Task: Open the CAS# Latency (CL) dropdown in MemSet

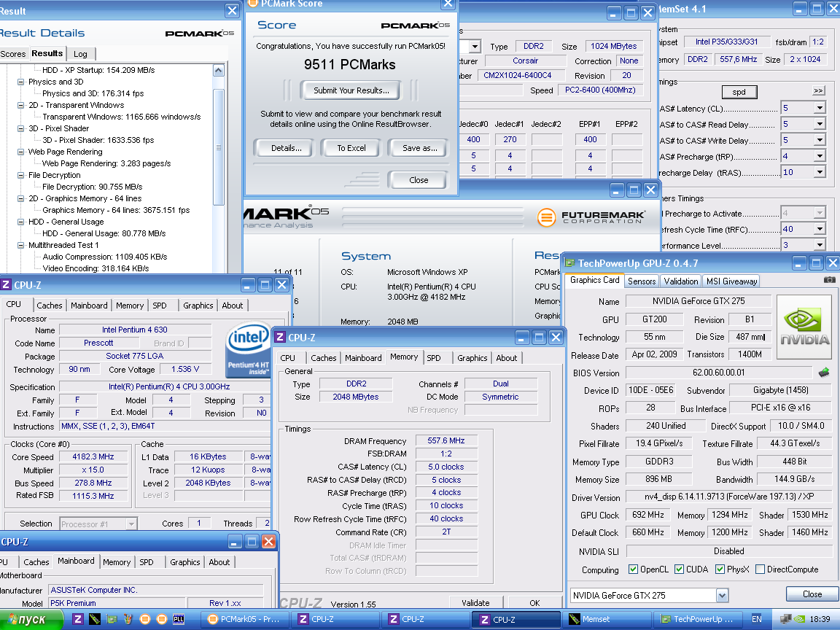Action: 820,108
